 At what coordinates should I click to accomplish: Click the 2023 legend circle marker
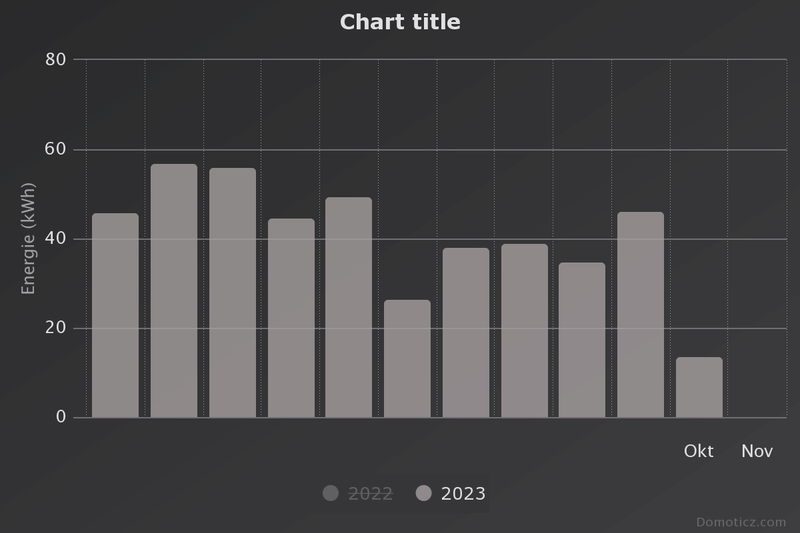pyautogui.click(x=423, y=493)
